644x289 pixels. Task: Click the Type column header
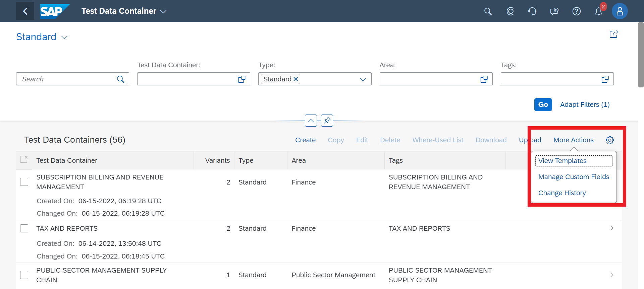[x=261, y=160]
